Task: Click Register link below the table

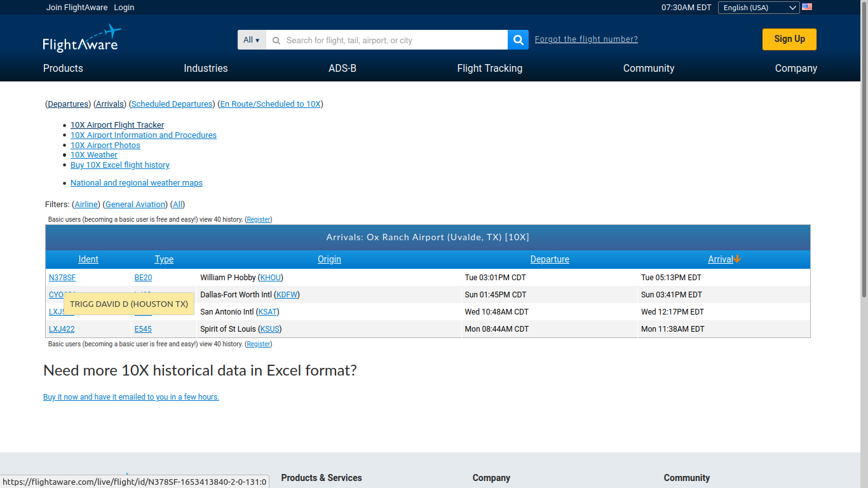Action: click(259, 344)
